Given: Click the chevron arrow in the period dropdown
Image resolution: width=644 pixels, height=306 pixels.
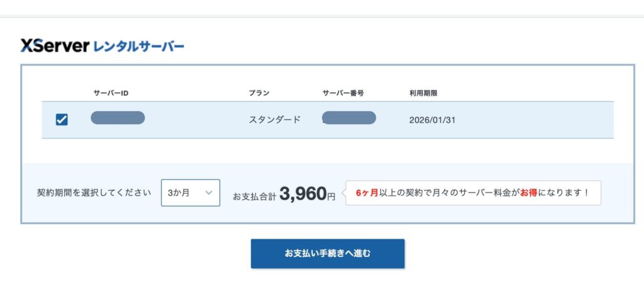Looking at the screenshot, I should (209, 193).
